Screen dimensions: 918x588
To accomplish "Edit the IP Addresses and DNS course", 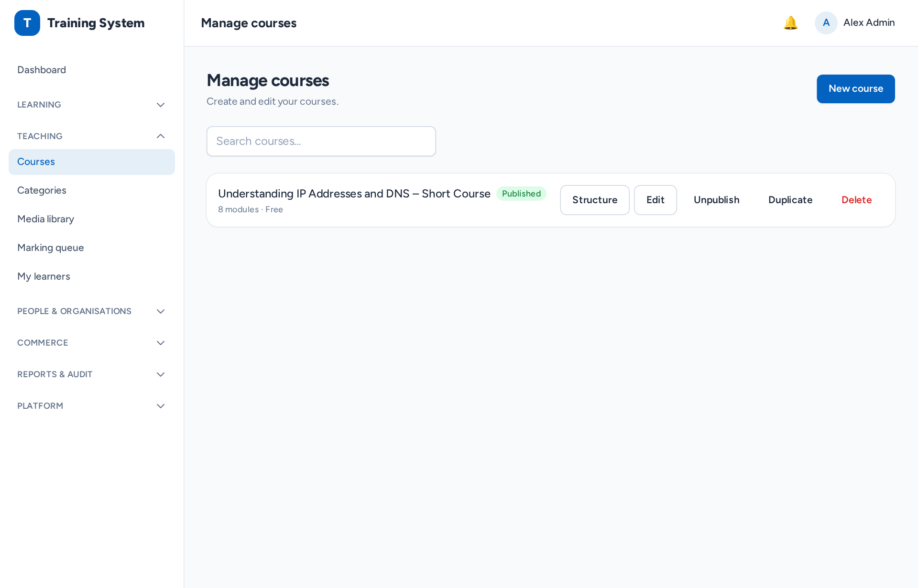I will [x=655, y=200].
